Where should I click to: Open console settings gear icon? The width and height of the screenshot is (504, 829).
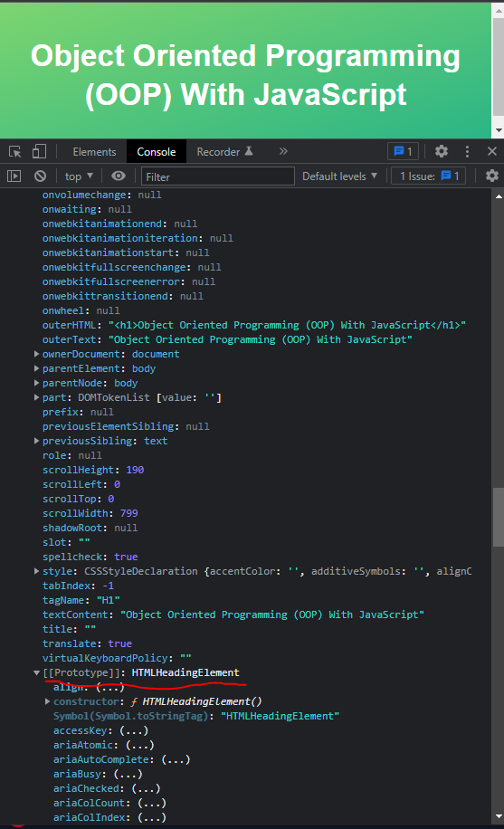[x=492, y=176]
